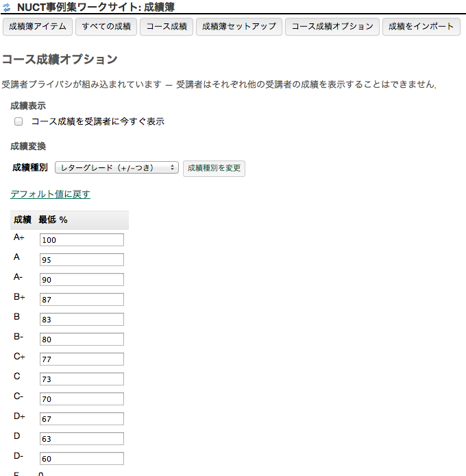Focus the A grade minimum field
The image size is (466, 476).
tap(82, 260)
